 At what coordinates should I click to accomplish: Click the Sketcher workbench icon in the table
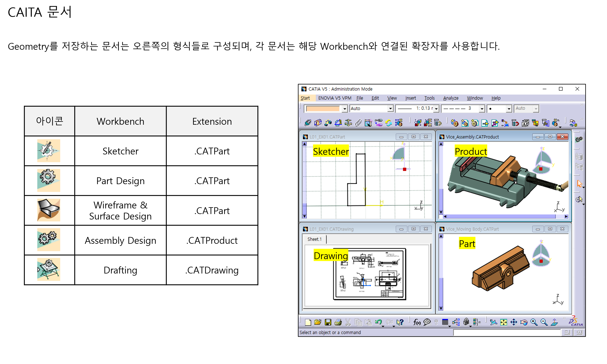tap(49, 151)
